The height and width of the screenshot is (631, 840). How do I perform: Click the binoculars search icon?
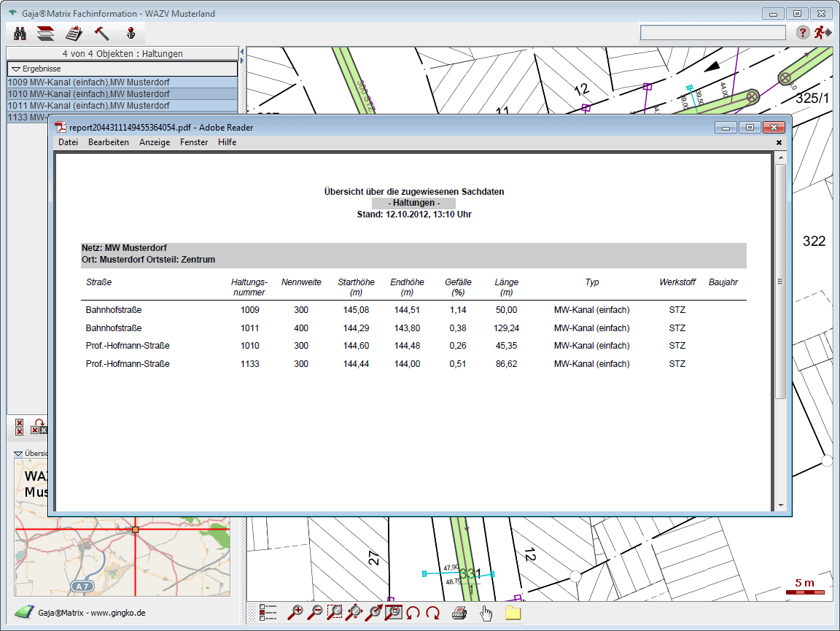point(20,33)
